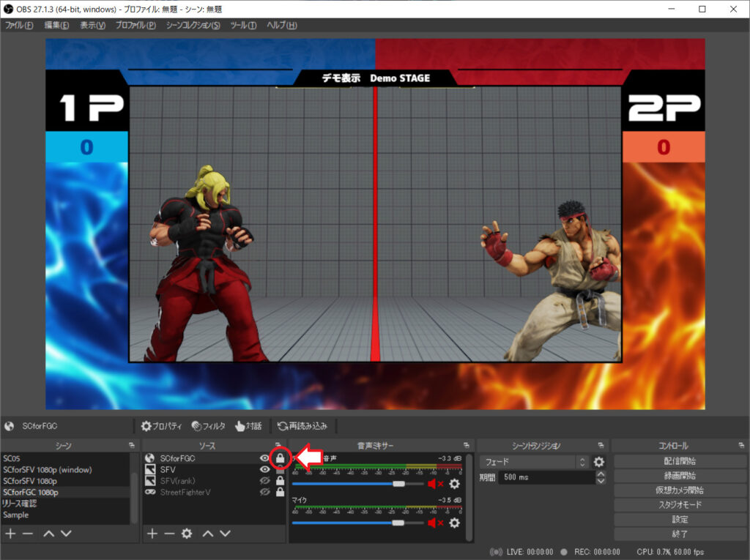Select the リリース確認 scene
The width and height of the screenshot is (750, 560).
65,504
